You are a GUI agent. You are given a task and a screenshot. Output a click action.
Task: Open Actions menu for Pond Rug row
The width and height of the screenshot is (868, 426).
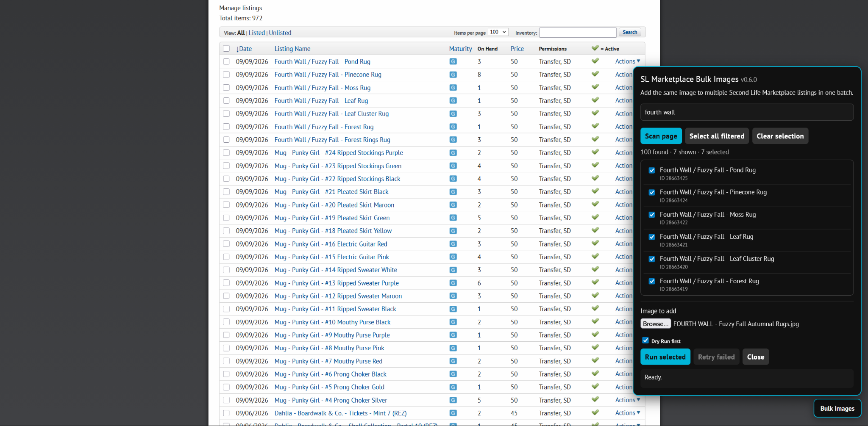pyautogui.click(x=628, y=61)
